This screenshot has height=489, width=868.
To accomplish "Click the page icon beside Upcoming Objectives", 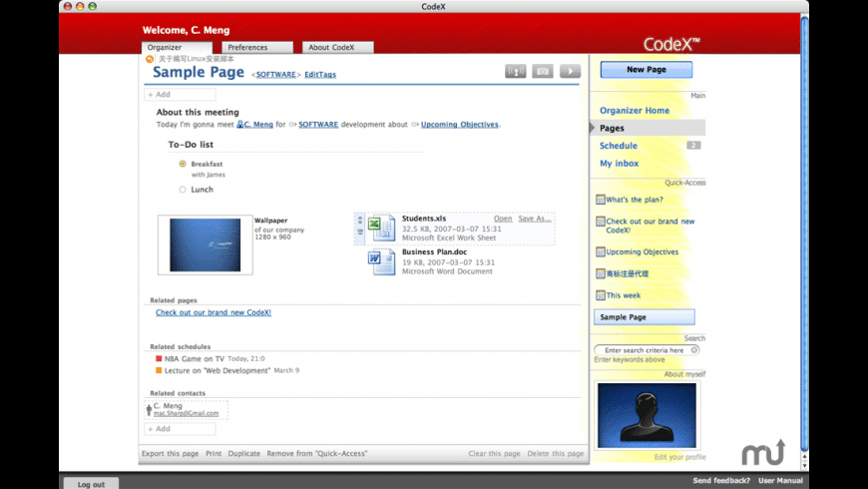I will (x=600, y=251).
